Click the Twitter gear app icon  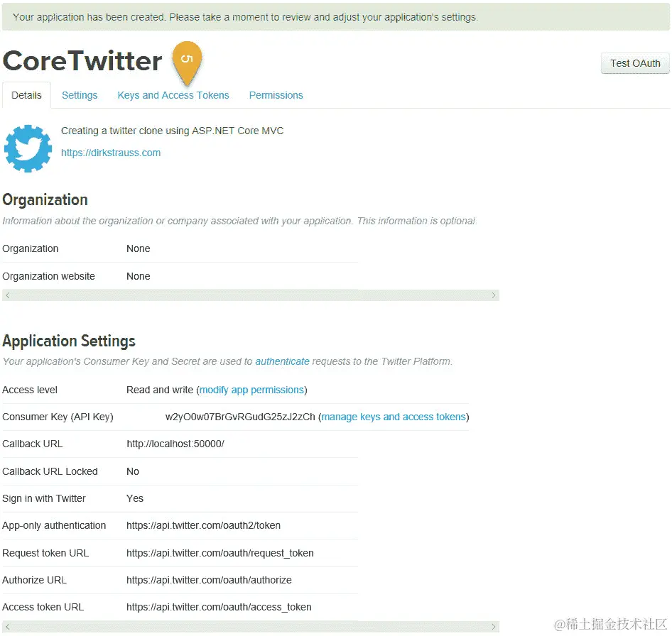(x=28, y=148)
